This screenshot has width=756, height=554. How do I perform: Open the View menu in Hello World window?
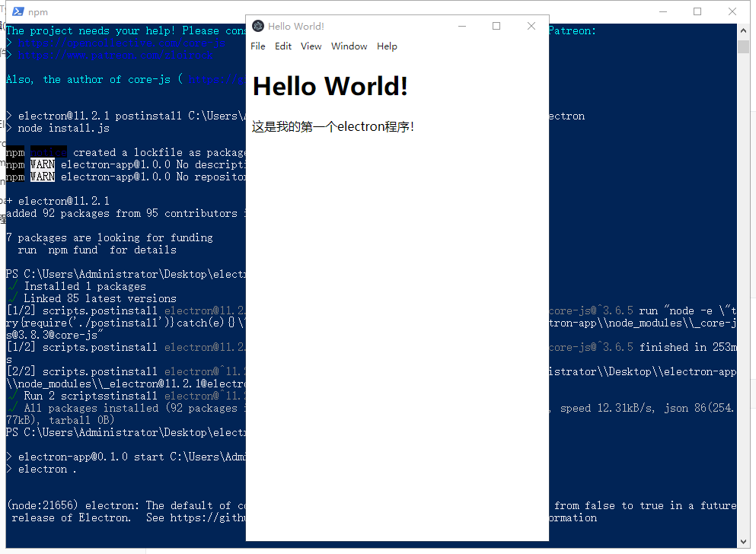pos(311,46)
